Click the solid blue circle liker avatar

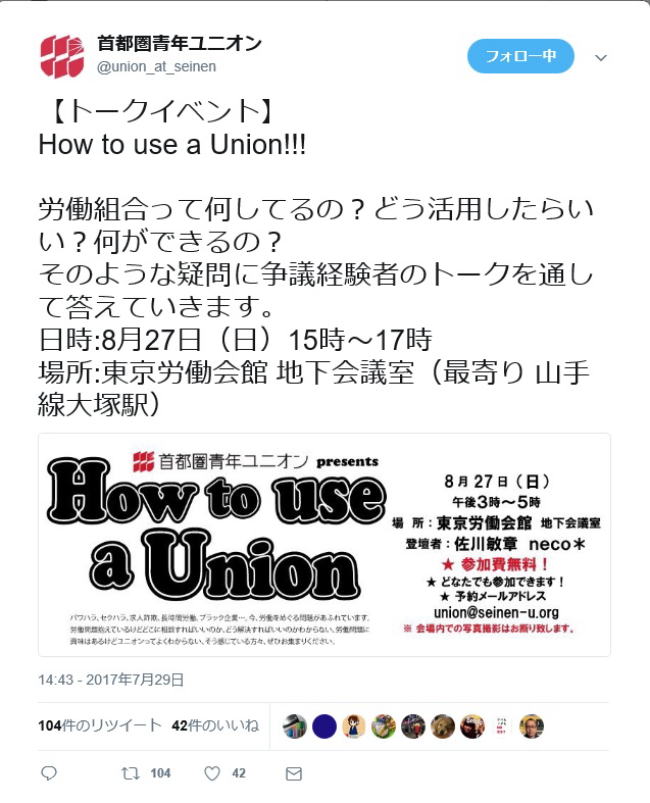(x=324, y=726)
